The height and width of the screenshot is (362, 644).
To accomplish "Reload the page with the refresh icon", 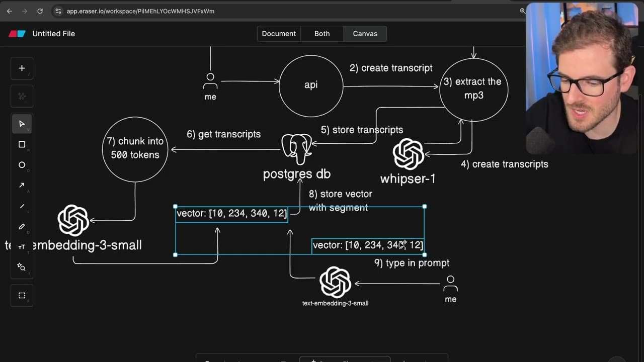I will tap(40, 11).
